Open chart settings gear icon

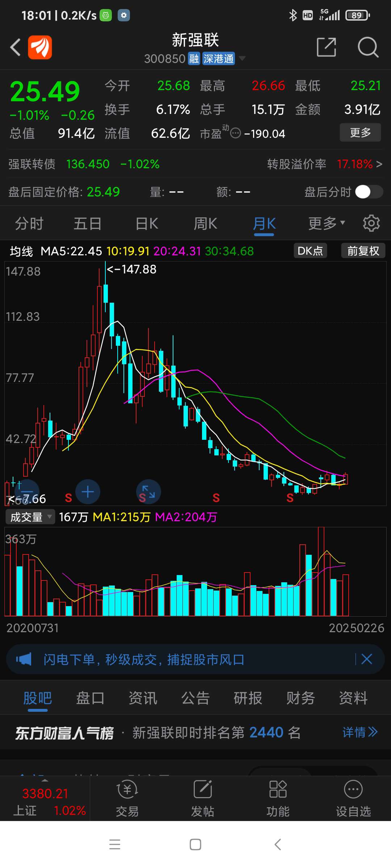371,223
